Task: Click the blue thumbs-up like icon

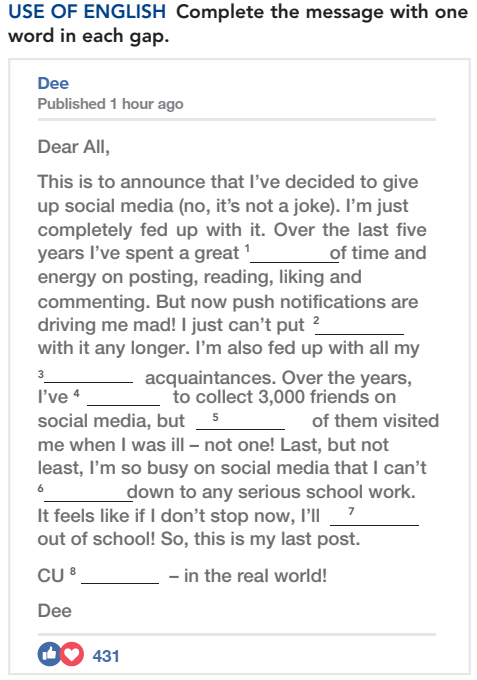Action: pyautogui.click(x=49, y=654)
